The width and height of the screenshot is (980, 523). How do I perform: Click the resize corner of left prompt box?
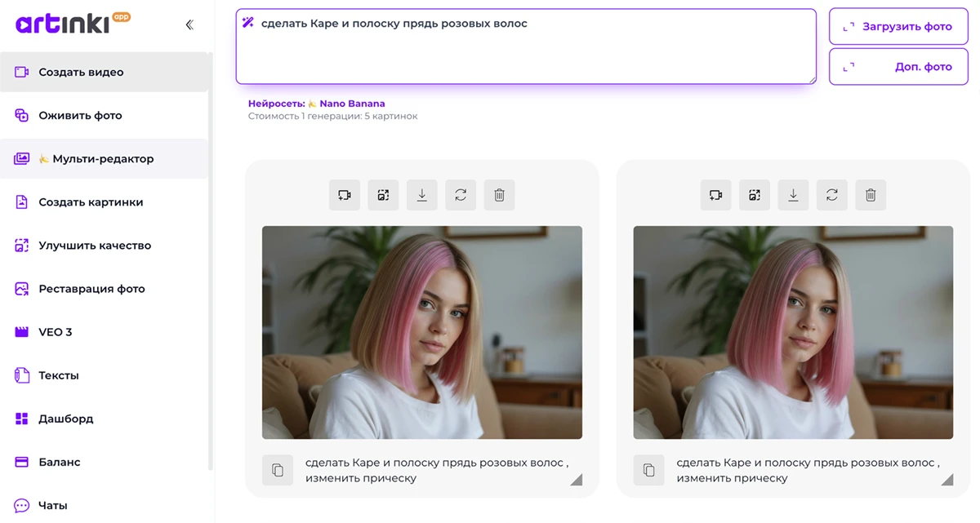point(577,480)
